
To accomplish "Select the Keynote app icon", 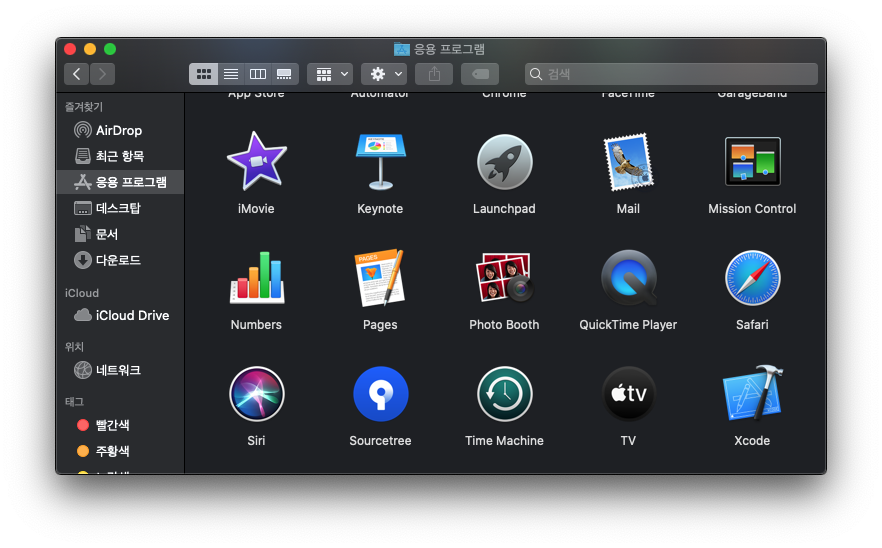I will point(380,161).
